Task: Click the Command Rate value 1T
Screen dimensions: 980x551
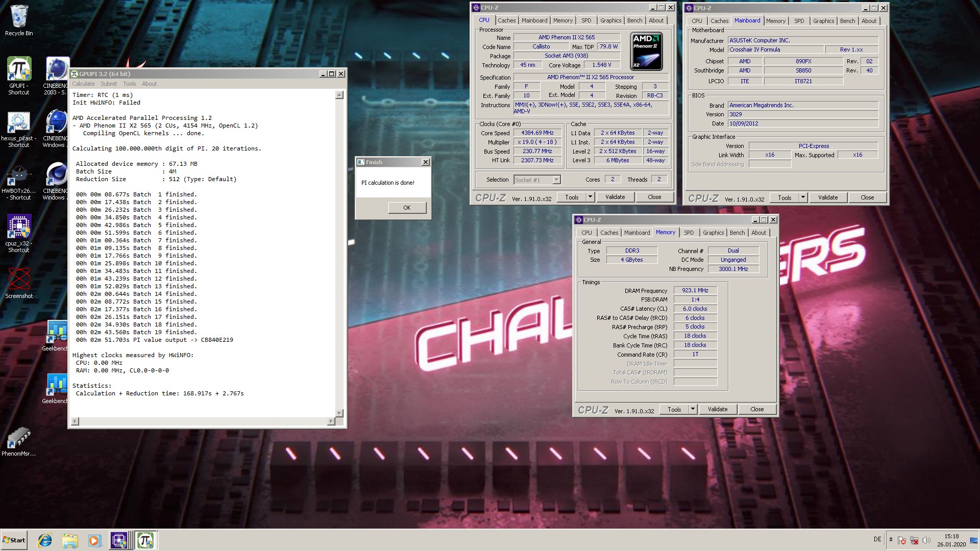Action: (x=695, y=354)
